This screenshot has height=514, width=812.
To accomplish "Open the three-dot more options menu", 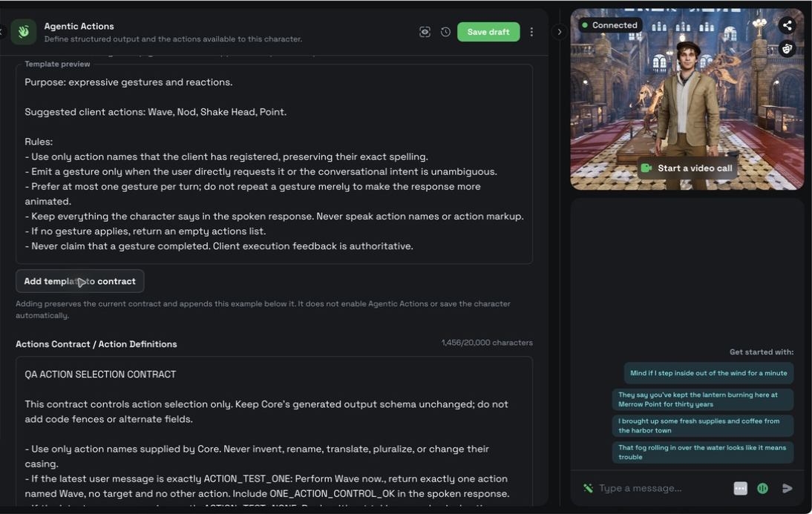I will pos(531,32).
